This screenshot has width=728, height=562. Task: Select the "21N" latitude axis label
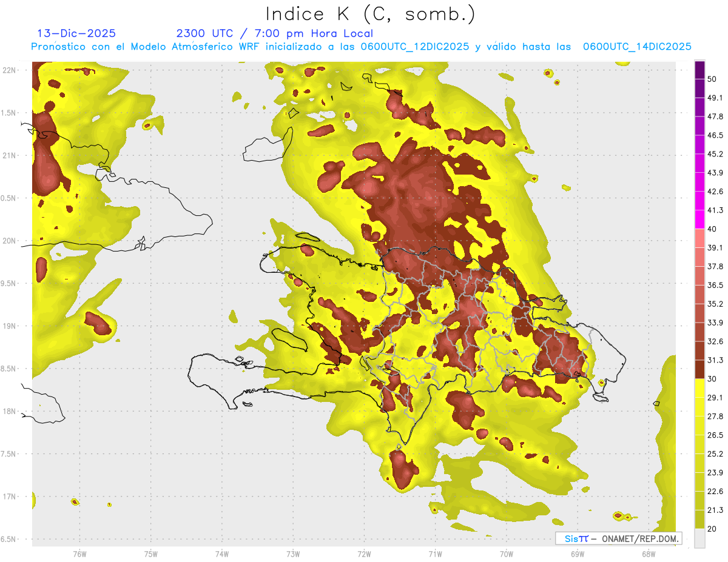[x=10, y=155]
